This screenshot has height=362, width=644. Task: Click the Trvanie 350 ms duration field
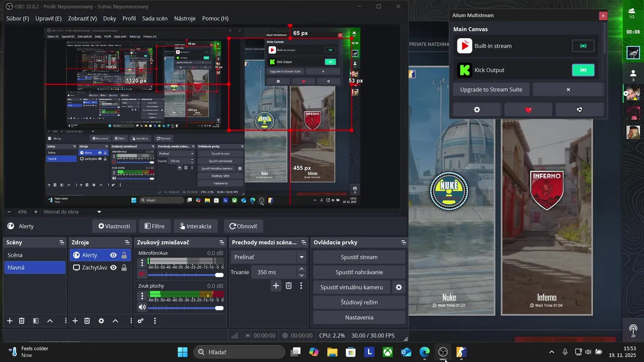pos(275,272)
